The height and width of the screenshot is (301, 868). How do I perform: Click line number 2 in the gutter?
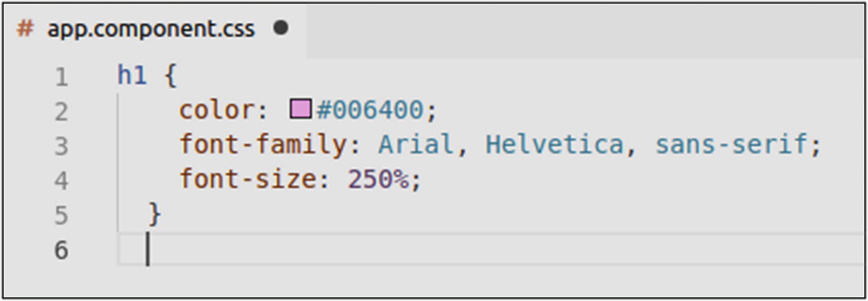[x=61, y=112]
